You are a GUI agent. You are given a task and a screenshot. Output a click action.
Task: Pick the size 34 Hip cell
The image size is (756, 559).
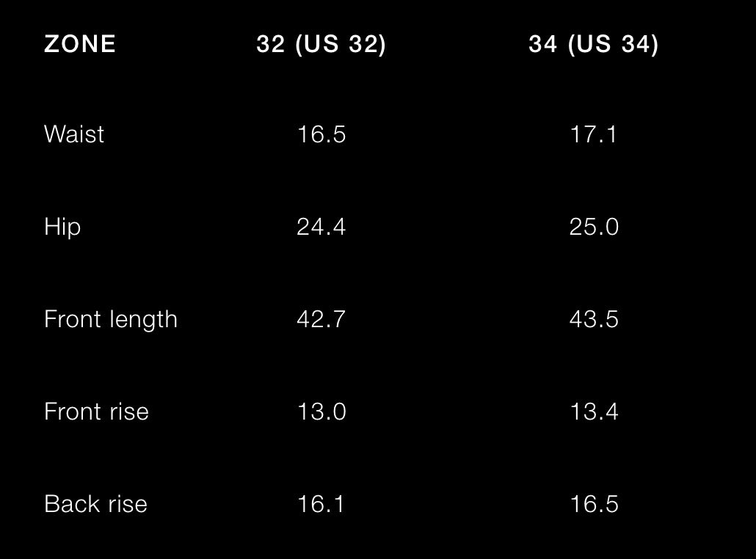point(593,227)
